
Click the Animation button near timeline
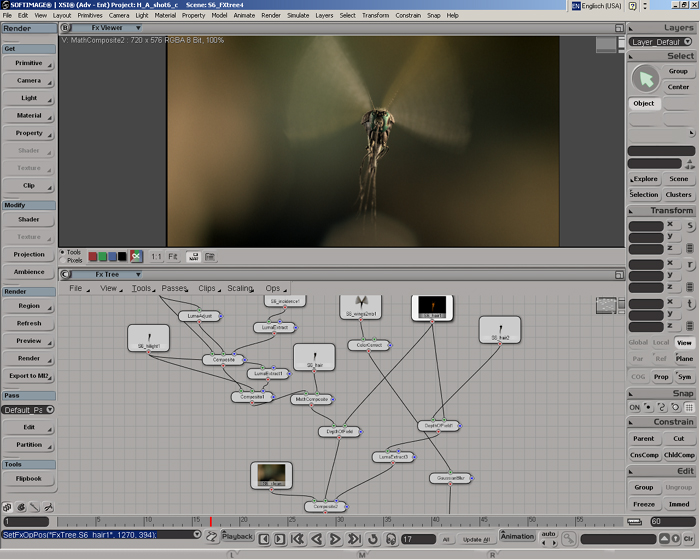pyautogui.click(x=517, y=537)
